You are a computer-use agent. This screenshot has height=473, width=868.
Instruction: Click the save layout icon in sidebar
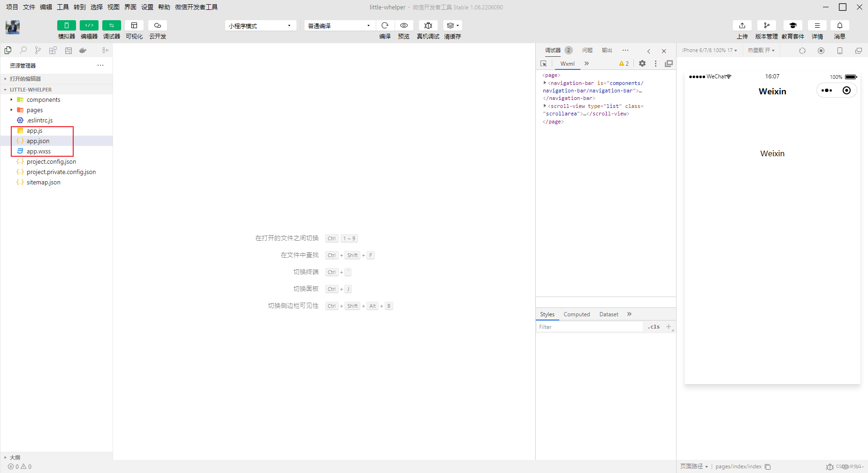coord(69,50)
